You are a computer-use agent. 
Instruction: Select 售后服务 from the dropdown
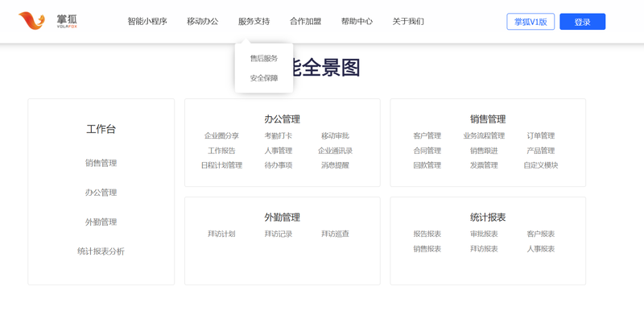[264, 58]
